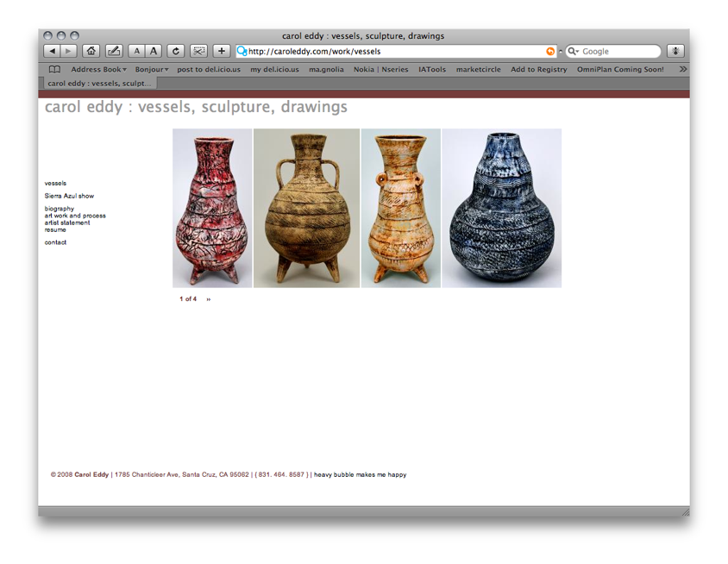Open the Bonjour bookmarks dropdown
728x564 pixels.
(152, 69)
